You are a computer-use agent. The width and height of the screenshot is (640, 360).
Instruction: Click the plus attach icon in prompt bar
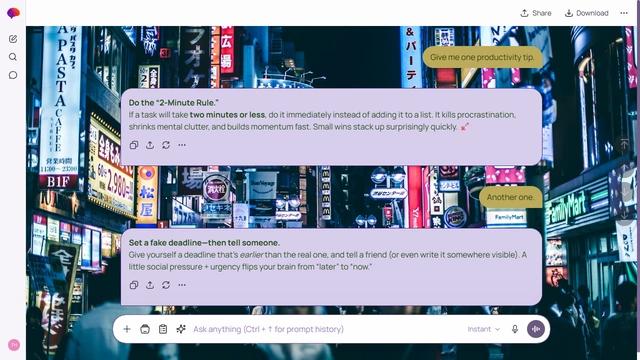pos(127,329)
